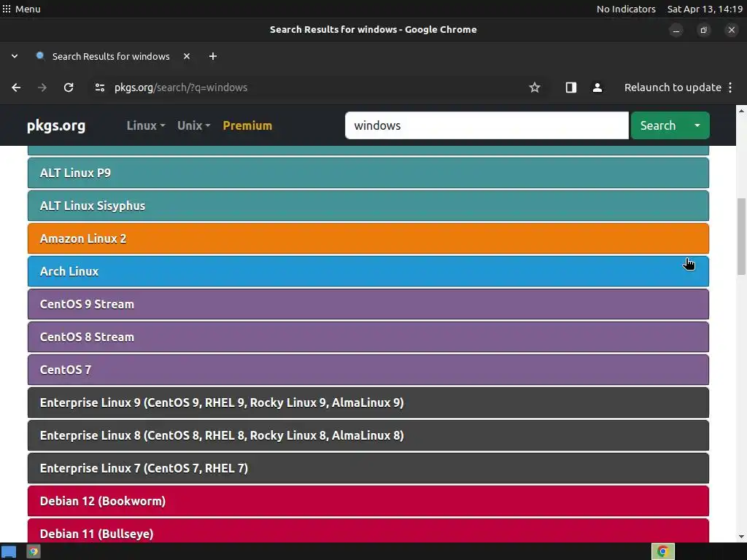The height and width of the screenshot is (560, 747).
Task: Click the scrollbar up arrow
Action: pyautogui.click(x=741, y=111)
